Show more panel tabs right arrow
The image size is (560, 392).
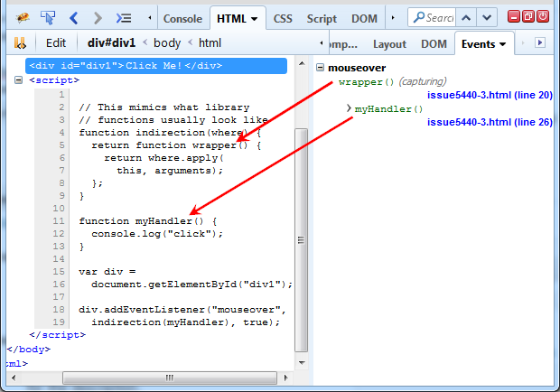(393, 17)
